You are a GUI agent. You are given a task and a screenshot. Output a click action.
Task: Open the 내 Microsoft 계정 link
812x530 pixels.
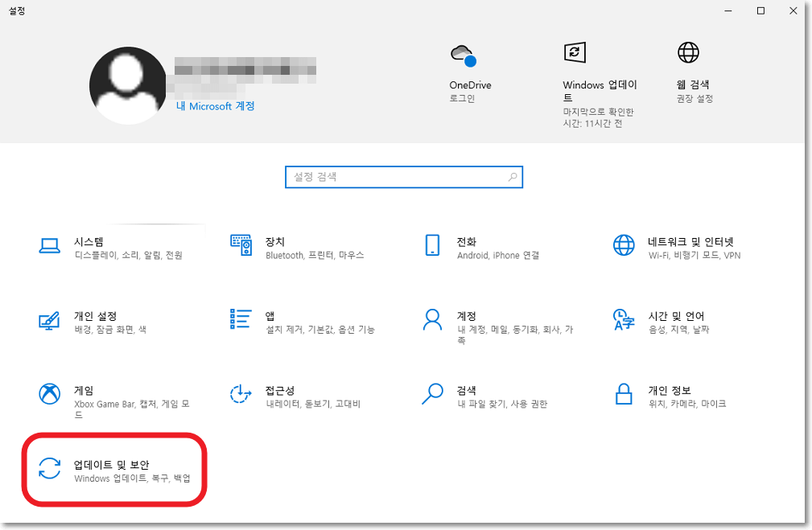point(215,106)
